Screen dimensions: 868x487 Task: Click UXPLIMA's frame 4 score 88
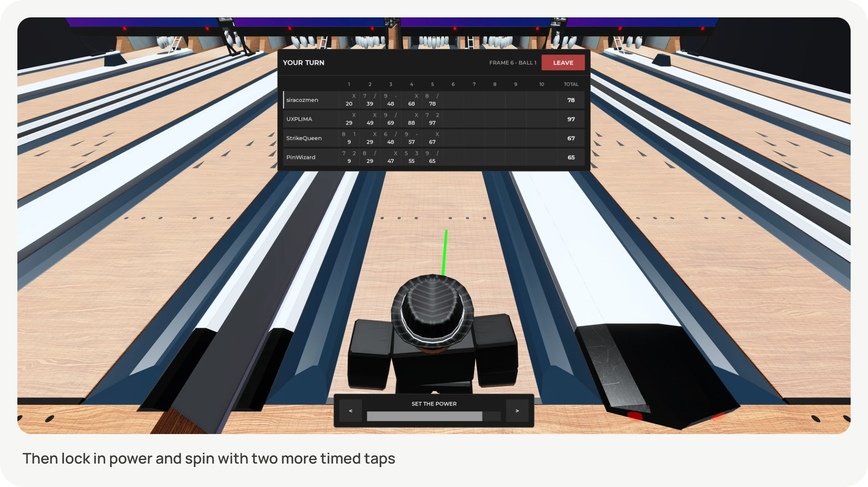point(411,123)
